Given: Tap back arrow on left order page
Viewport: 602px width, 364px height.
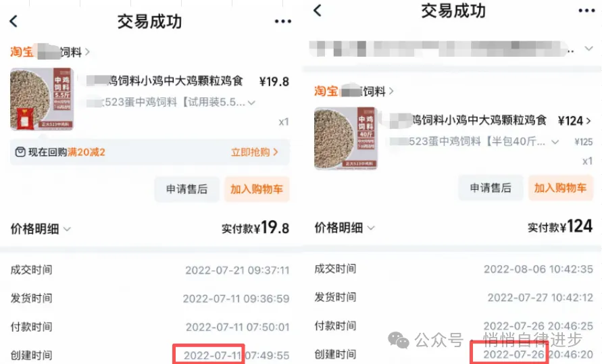Looking at the screenshot, I should [x=14, y=21].
